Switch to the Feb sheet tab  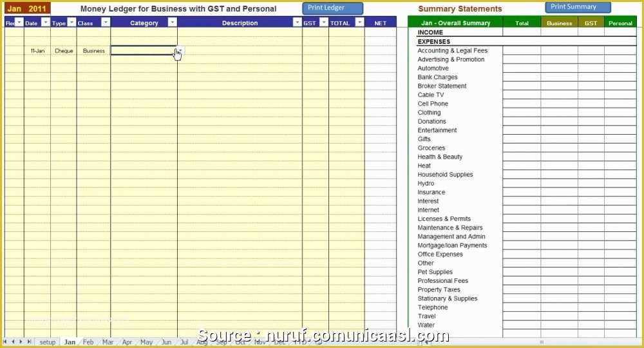tap(88, 342)
